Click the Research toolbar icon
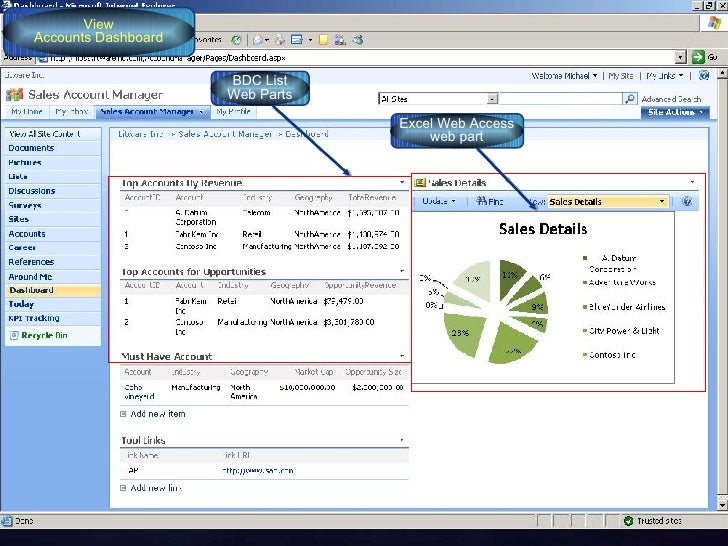Image resolution: width=728 pixels, height=546 pixels. pos(340,40)
